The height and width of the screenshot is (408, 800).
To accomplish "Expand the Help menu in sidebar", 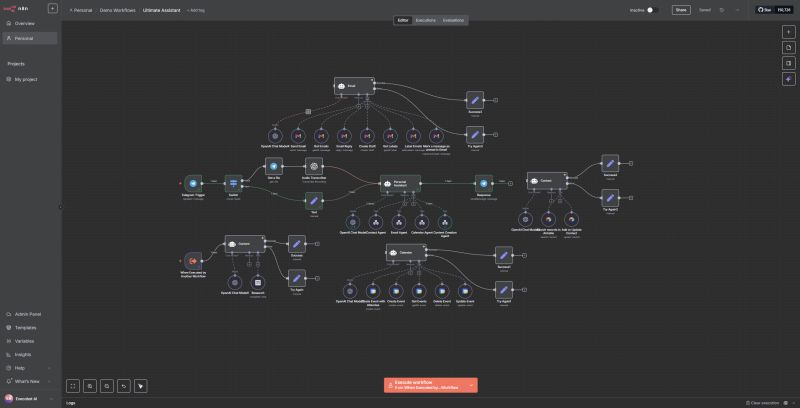I will click(31, 368).
